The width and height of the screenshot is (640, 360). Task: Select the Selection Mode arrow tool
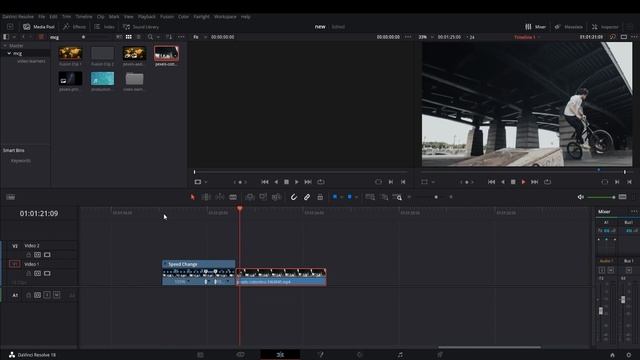click(x=192, y=197)
